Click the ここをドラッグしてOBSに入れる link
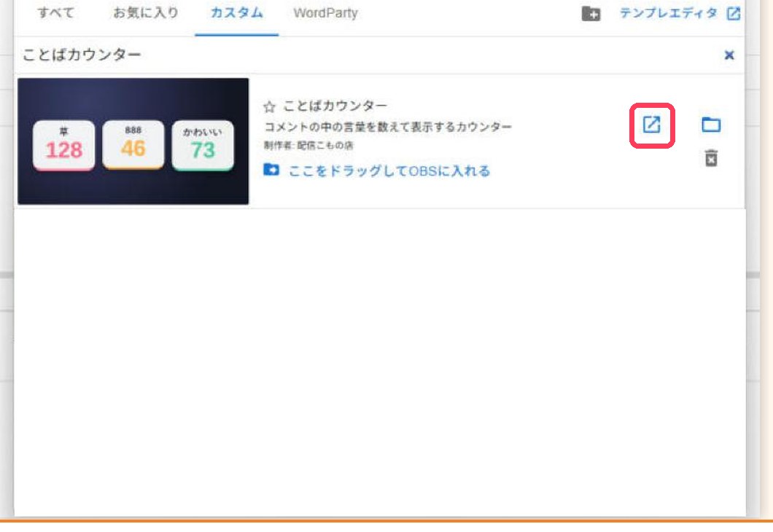 coord(389,171)
